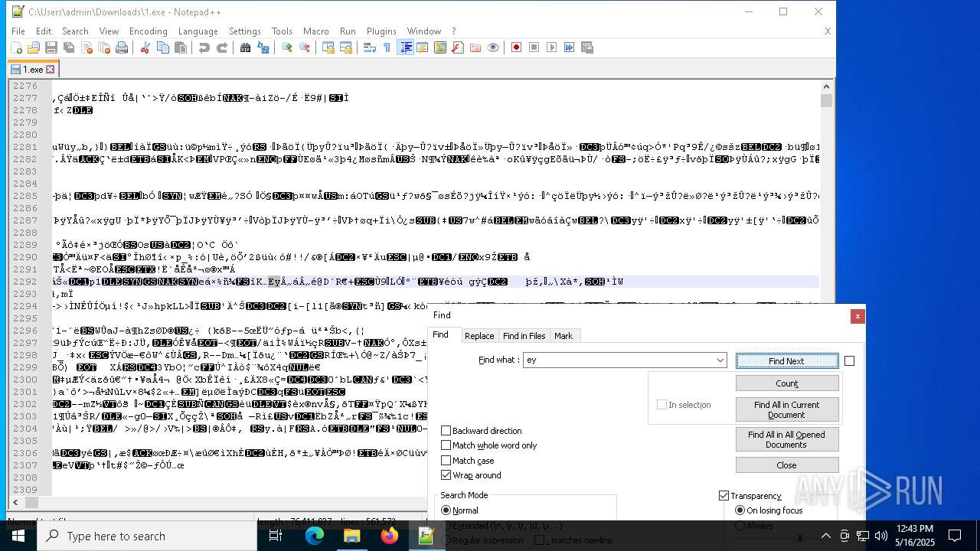Click the Save recorded macro icon

(587, 47)
